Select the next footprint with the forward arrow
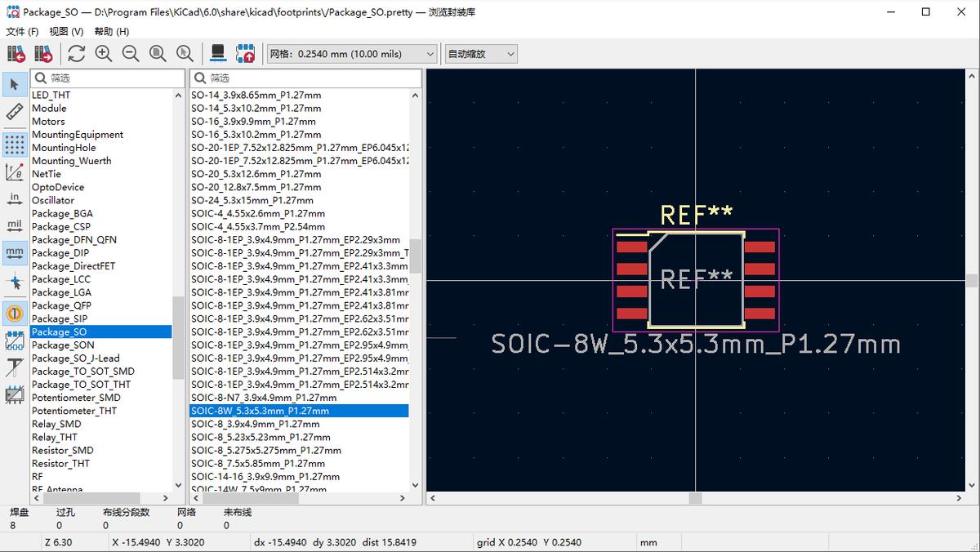 click(x=44, y=52)
